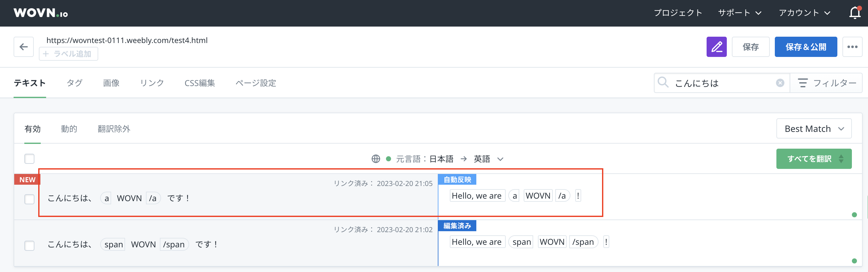Click the purple pencil edit icon

click(x=716, y=47)
